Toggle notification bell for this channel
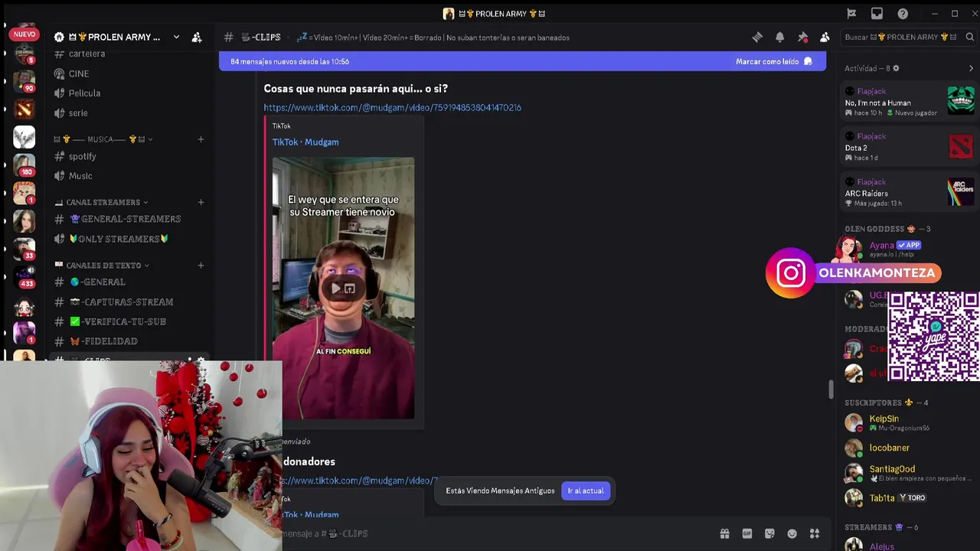The height and width of the screenshot is (551, 980). [x=779, y=37]
